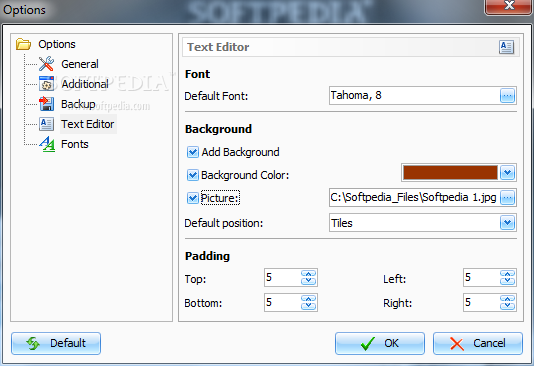Select the Options root node label
The image size is (534, 366).
57,44
